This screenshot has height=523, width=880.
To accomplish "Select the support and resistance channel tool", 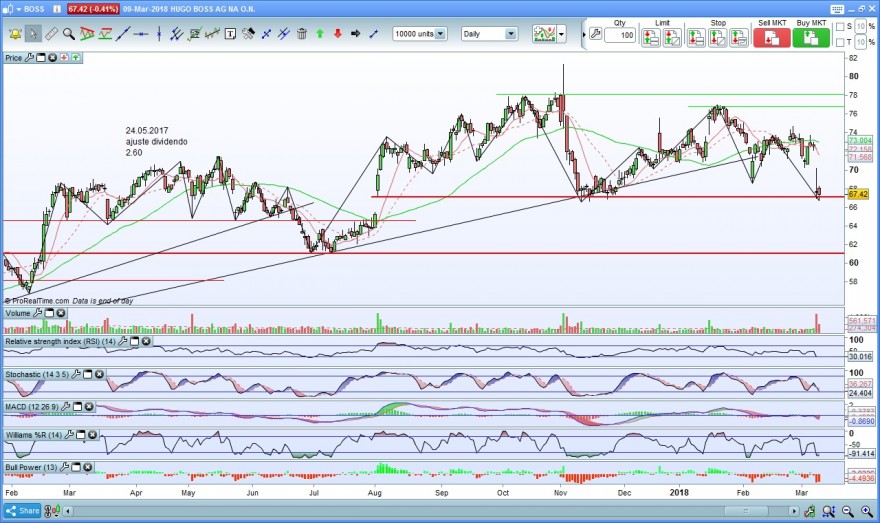I will 104,34.
